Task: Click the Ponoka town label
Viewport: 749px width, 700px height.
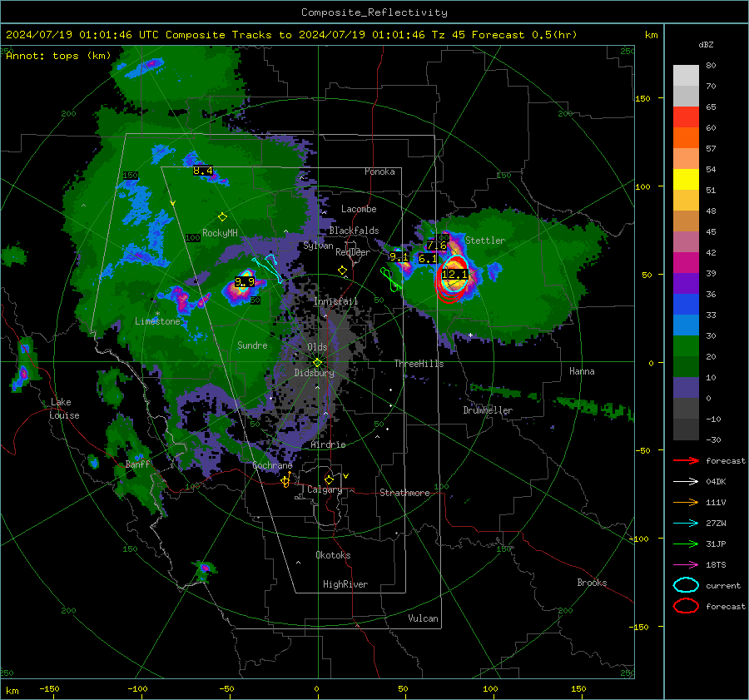Action: pos(379,171)
